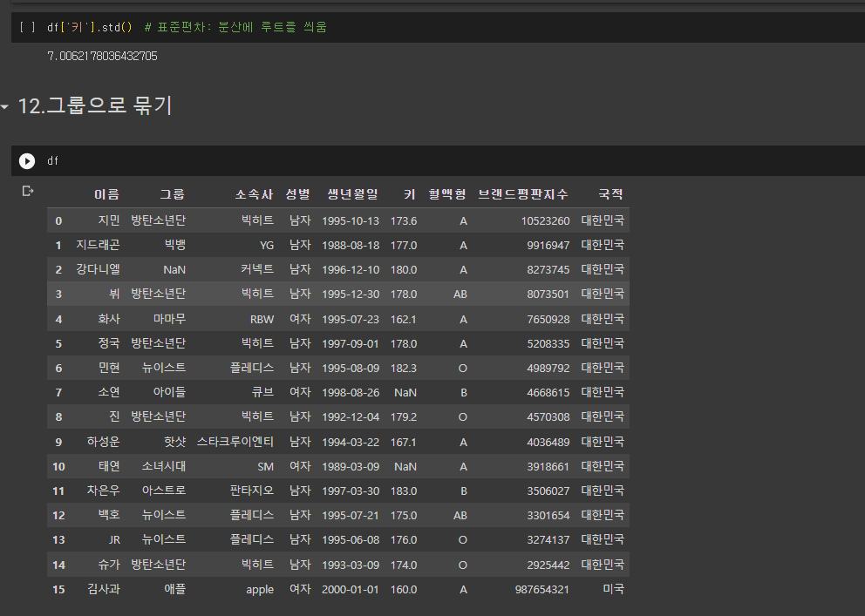
Task: Click the group cell 빅뱅
Action: pyautogui.click(x=175, y=245)
